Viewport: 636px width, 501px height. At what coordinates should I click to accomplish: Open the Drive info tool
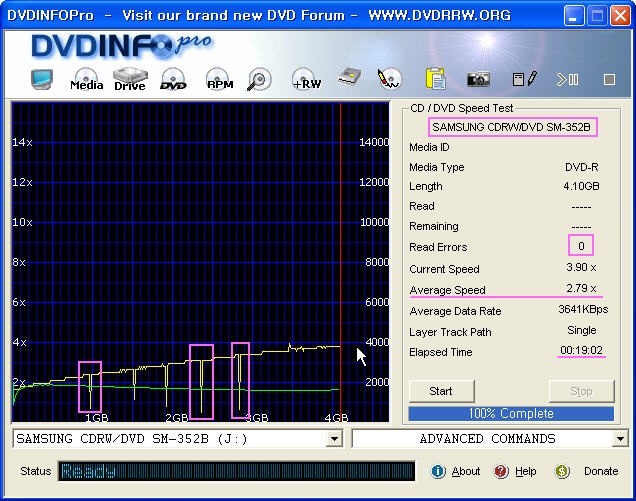pos(130,79)
